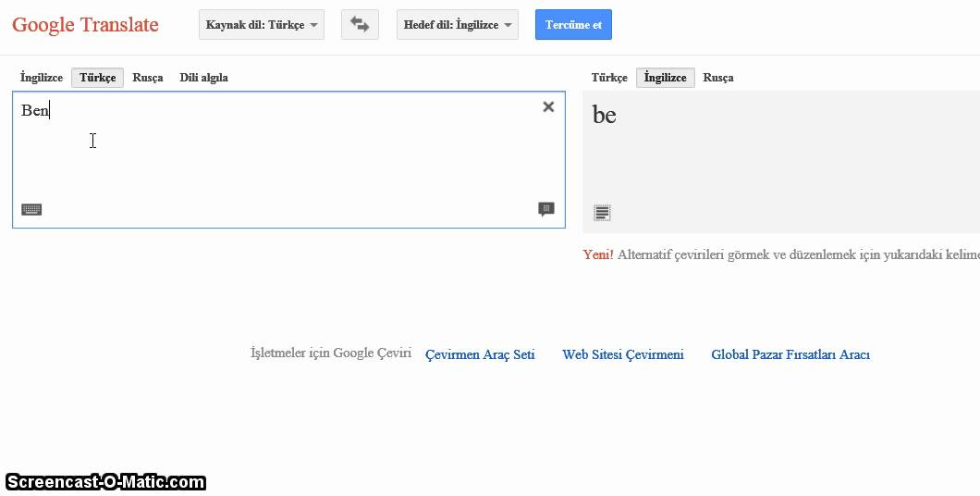Follow the Global Pazar Fırsatları Aracı link
980x496 pixels.
pyautogui.click(x=790, y=354)
